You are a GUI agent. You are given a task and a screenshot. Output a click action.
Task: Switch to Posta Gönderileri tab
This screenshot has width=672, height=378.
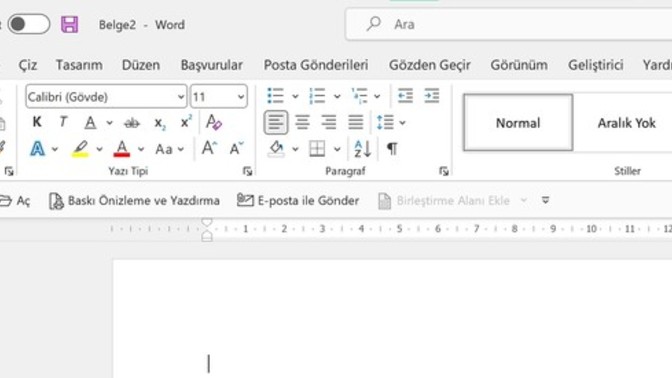[x=316, y=65]
